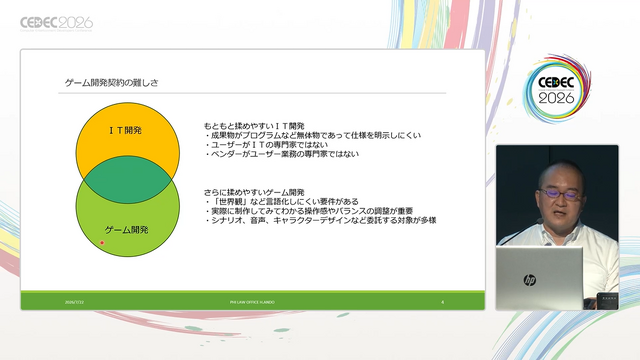Click the speaker video thumbnail
640x360 pixels.
pyautogui.click(x=557, y=227)
